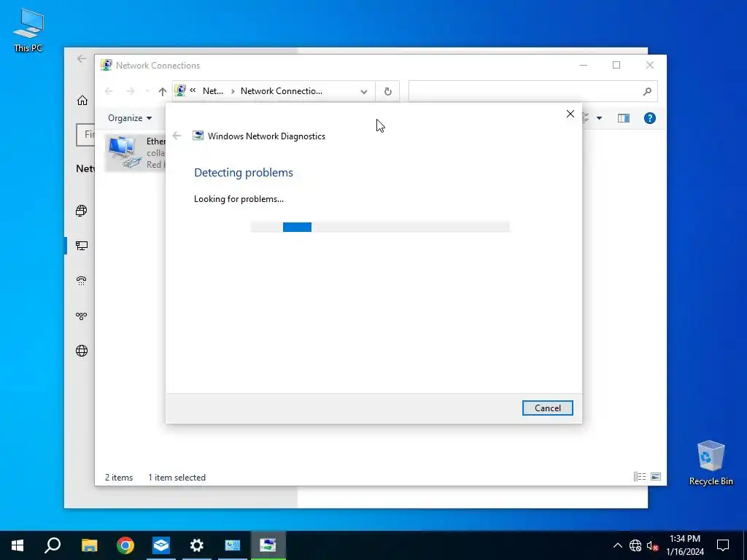Click the Settings search field
Viewport: 747px width, 560px height.
coord(86,135)
